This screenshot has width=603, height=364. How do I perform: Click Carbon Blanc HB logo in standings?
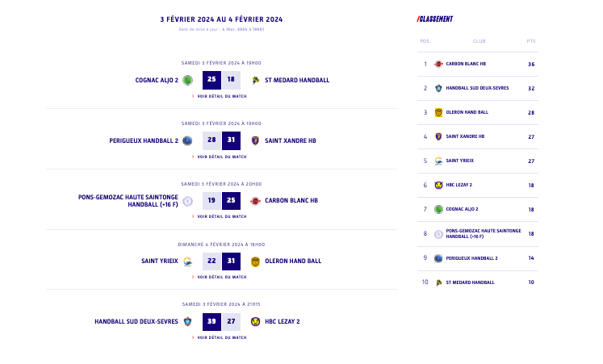(438, 64)
